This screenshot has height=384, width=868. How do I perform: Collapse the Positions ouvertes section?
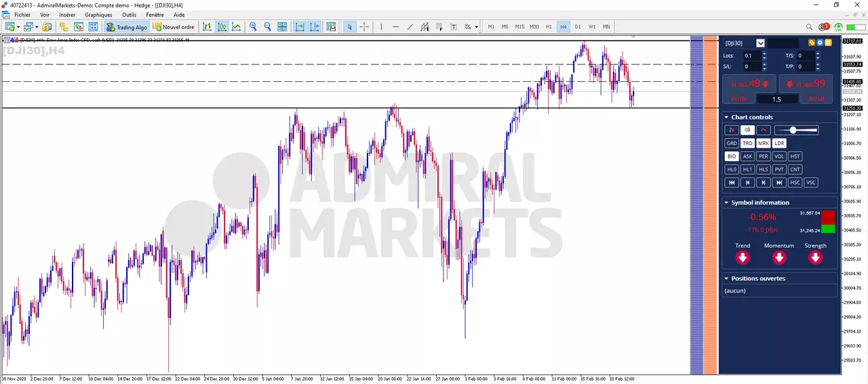click(x=726, y=278)
